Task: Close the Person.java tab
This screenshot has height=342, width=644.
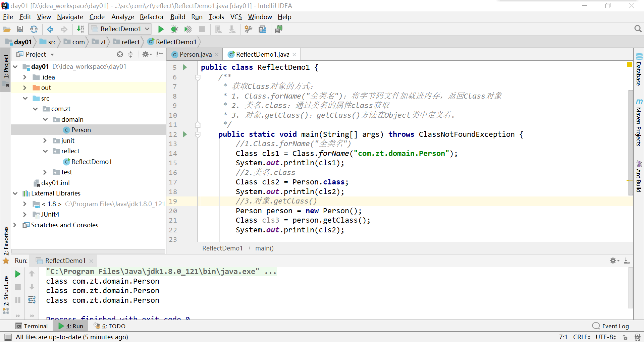Action: [x=217, y=55]
